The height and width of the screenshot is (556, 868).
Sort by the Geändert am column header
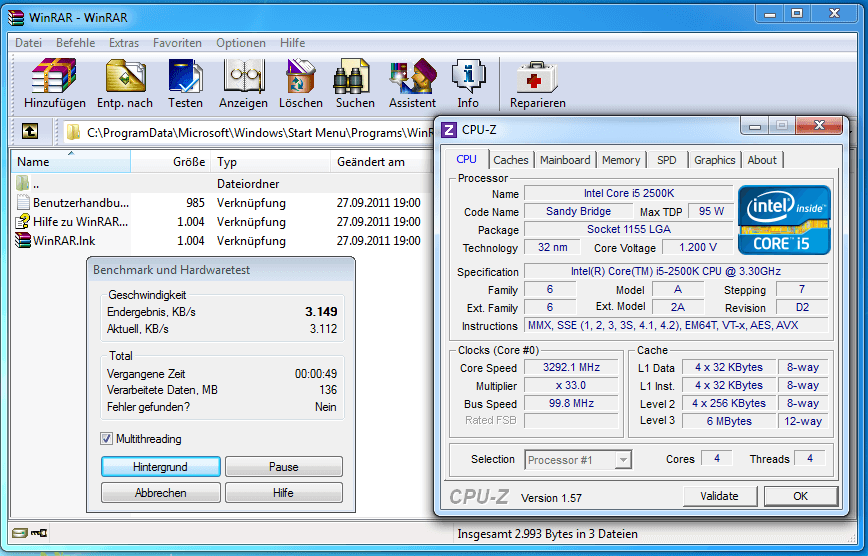point(382,162)
